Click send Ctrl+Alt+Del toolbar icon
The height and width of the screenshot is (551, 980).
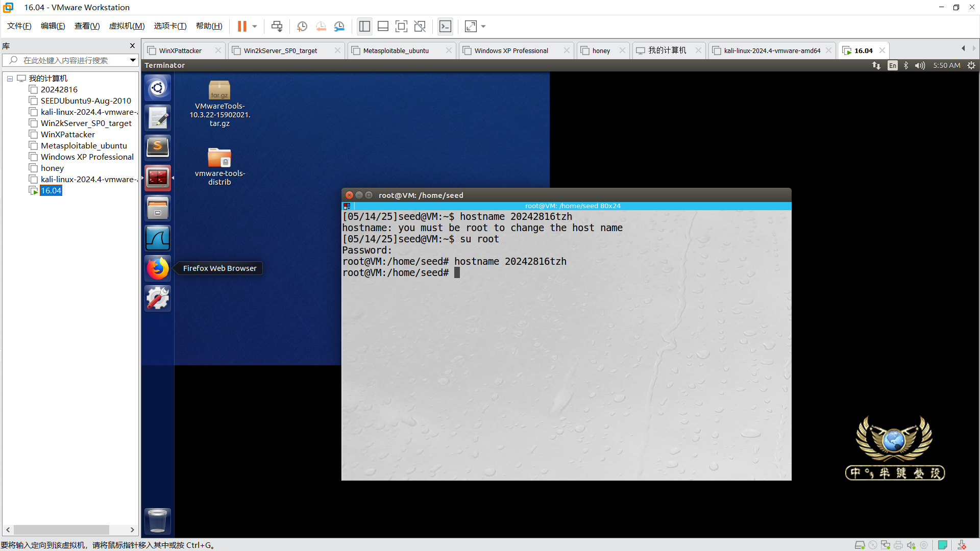277,27
